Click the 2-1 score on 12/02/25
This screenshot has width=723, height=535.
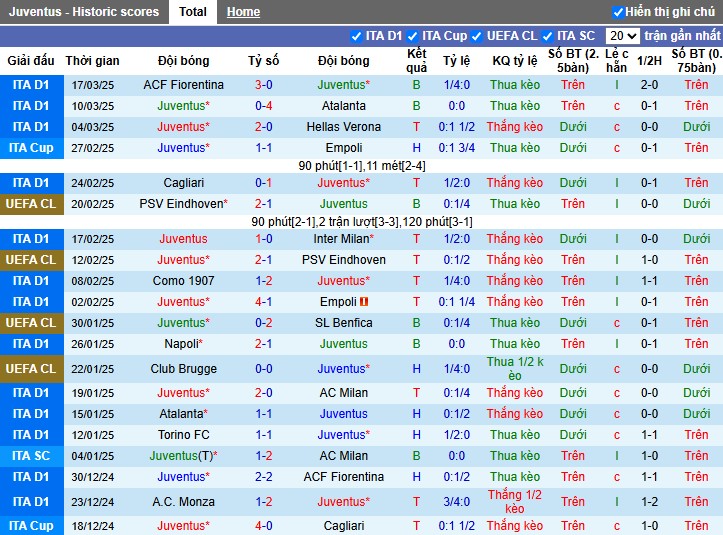(264, 260)
